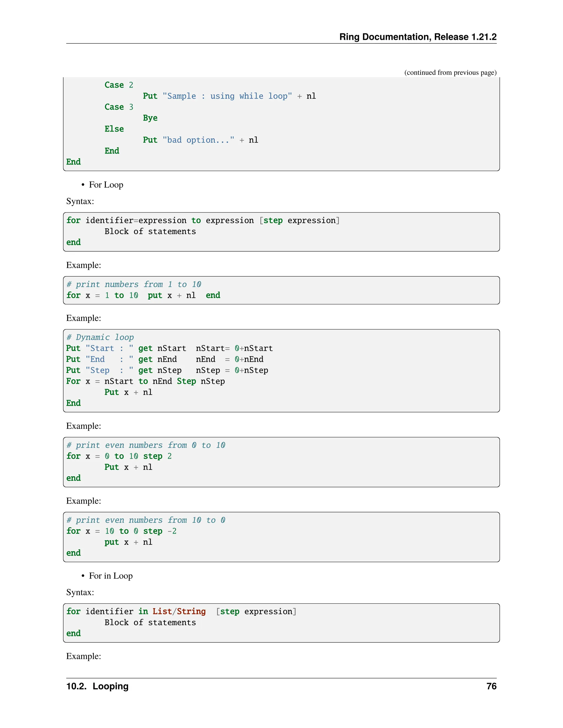Click the 'List/String' text in the syntax

(179, 611)
